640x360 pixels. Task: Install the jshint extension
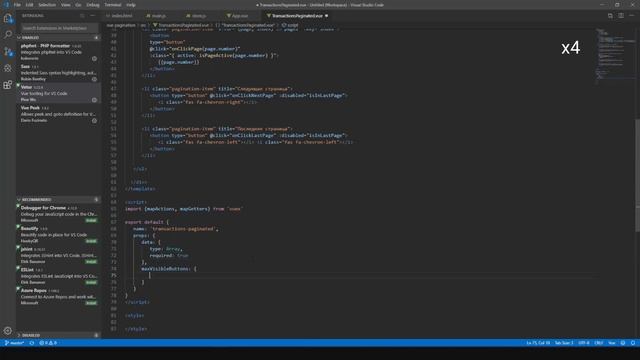(91, 262)
